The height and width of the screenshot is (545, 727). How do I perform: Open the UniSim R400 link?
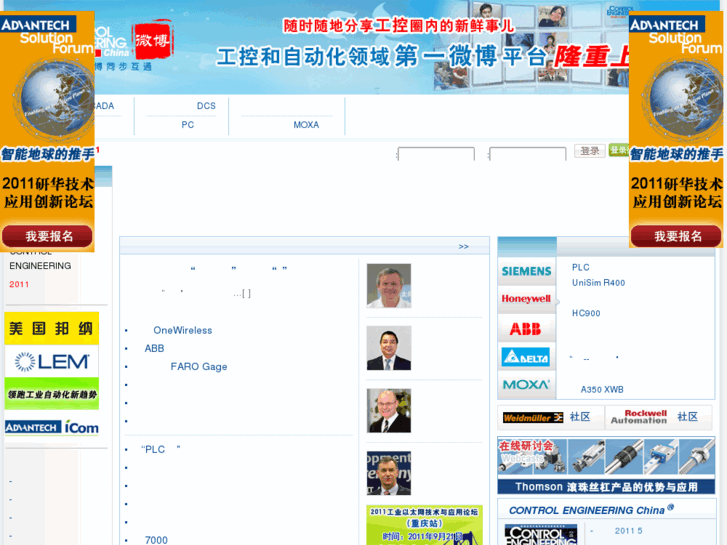pos(598,282)
